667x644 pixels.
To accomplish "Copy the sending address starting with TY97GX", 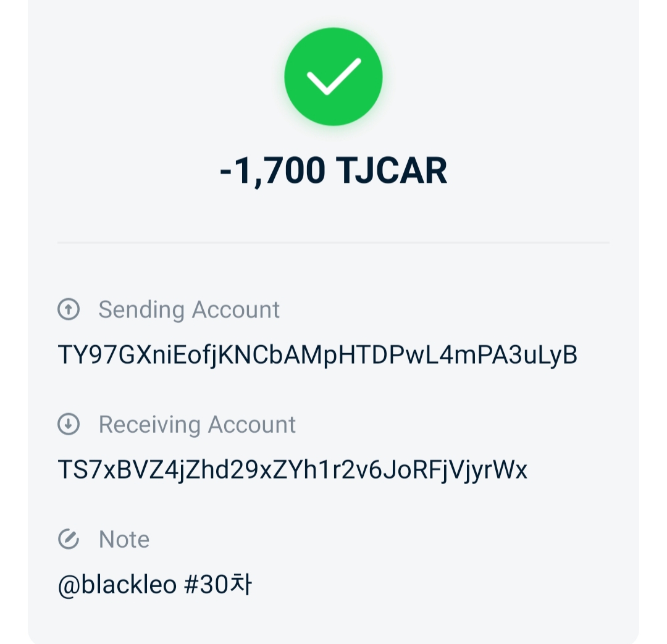I will coord(317,355).
